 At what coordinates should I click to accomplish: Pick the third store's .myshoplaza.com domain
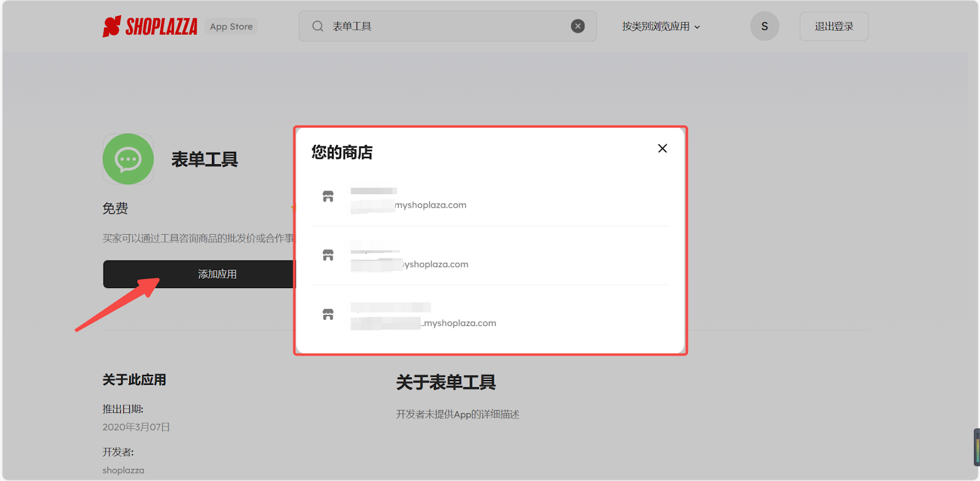click(459, 323)
